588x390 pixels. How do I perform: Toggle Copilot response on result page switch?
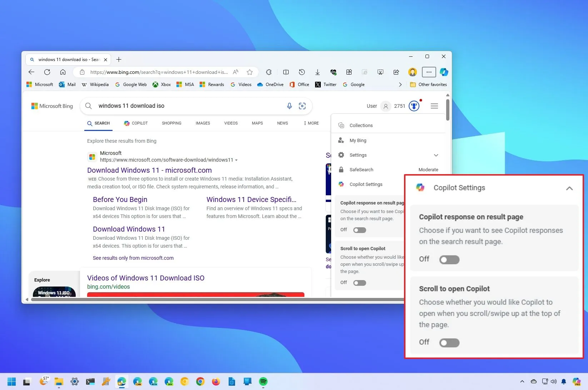[x=359, y=230]
